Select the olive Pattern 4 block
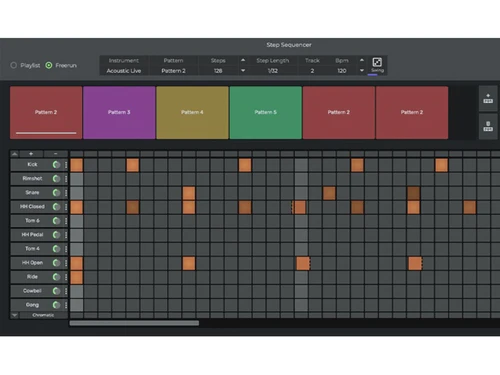Image resolution: width=500 pixels, height=375 pixels. [x=192, y=112]
